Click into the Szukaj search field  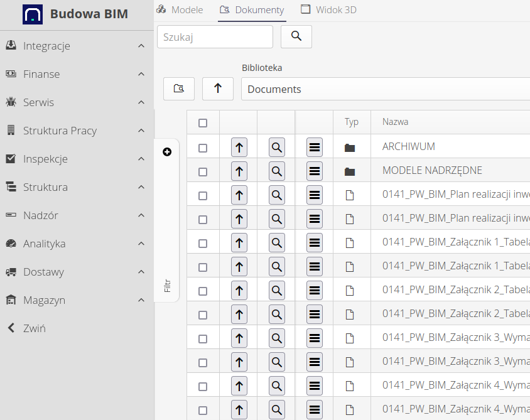tap(215, 37)
